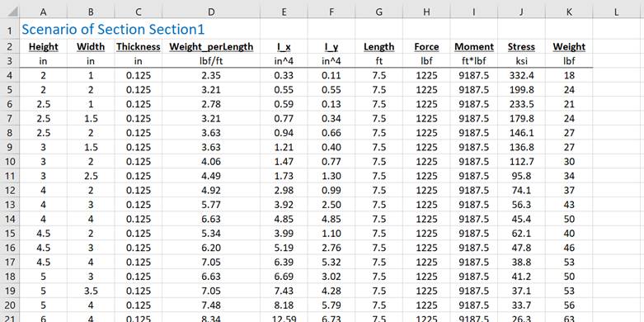Click the 'lbf/ft' units cell
644x322 pixels.
(211, 61)
